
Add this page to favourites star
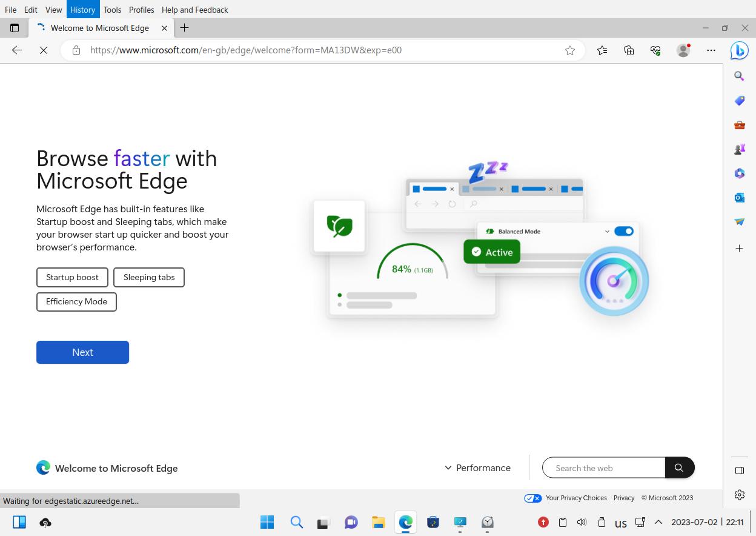tap(570, 50)
